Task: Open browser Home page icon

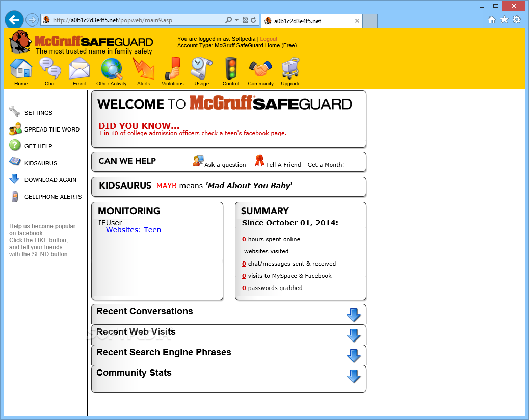Action: tap(492, 20)
